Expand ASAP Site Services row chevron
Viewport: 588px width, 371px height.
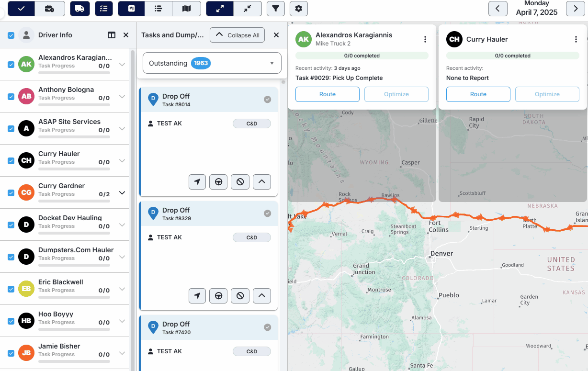[122, 129]
